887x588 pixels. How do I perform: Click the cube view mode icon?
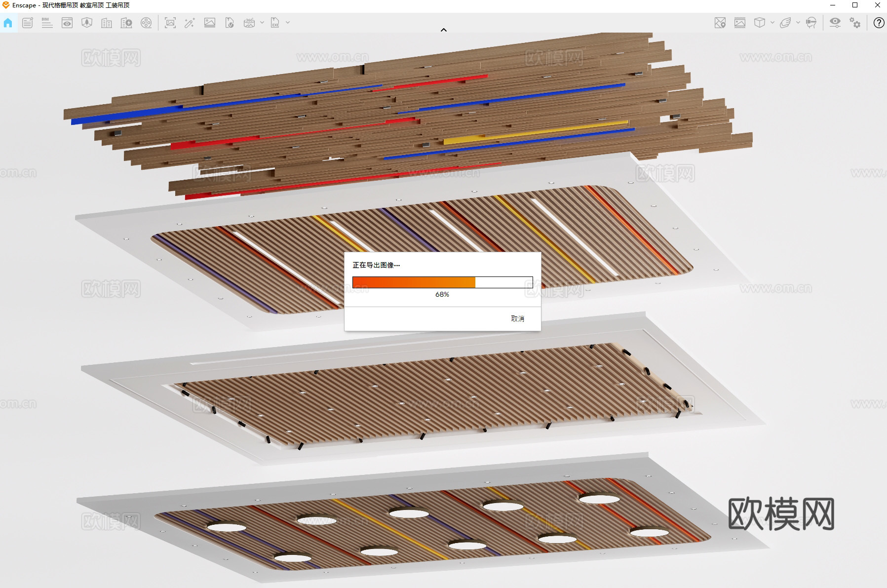(760, 23)
